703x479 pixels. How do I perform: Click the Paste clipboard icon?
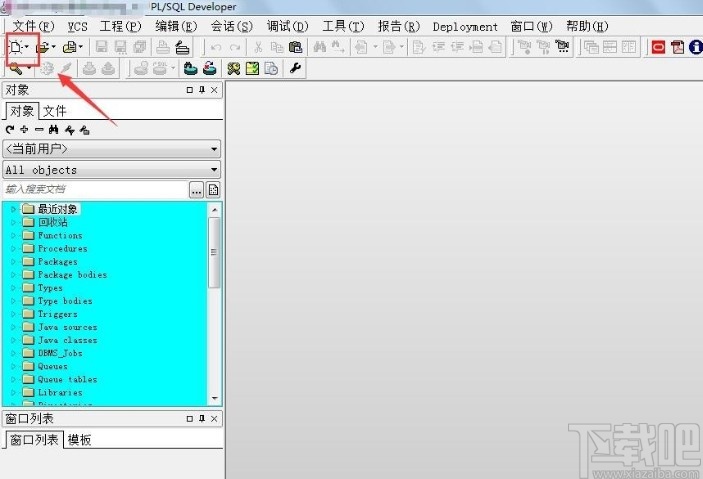pyautogui.click(x=295, y=47)
